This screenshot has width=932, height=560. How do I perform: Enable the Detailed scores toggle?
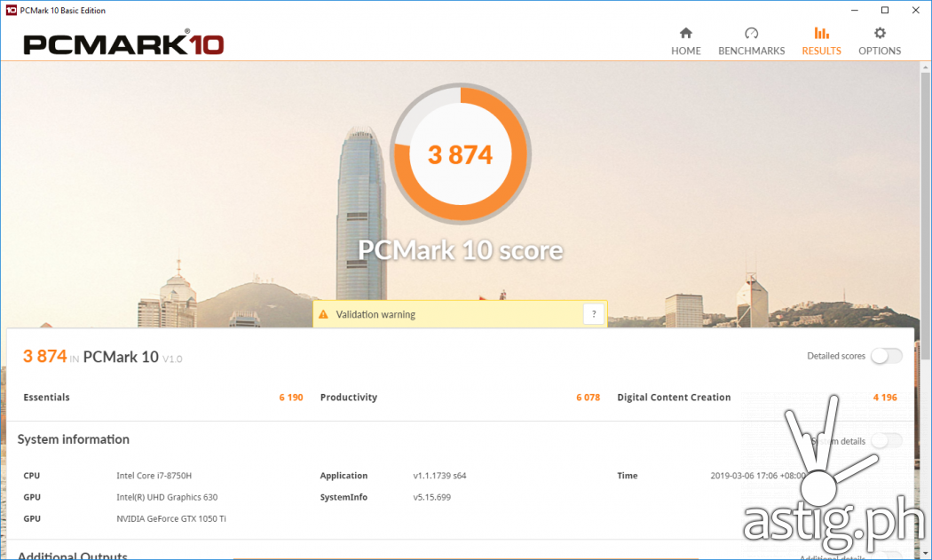click(x=886, y=356)
